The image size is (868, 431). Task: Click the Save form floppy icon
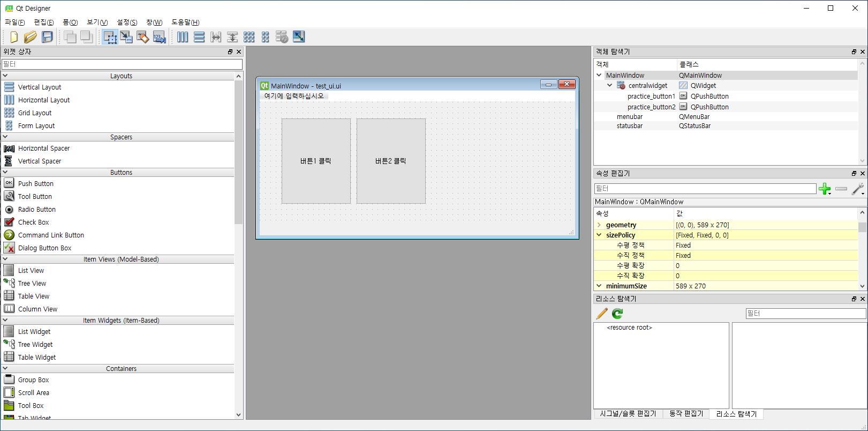[x=47, y=37]
